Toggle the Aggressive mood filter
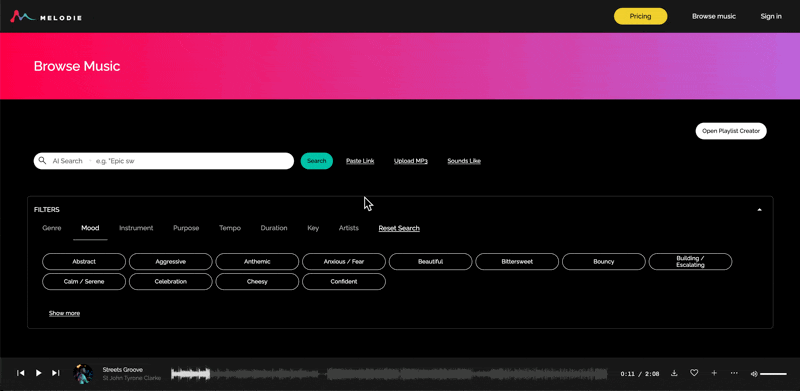The image size is (800, 391). pyautogui.click(x=170, y=261)
